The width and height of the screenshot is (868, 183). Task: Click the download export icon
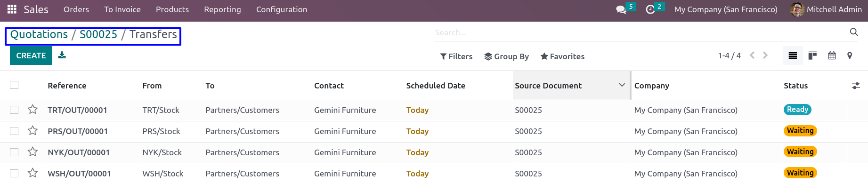pyautogui.click(x=62, y=55)
